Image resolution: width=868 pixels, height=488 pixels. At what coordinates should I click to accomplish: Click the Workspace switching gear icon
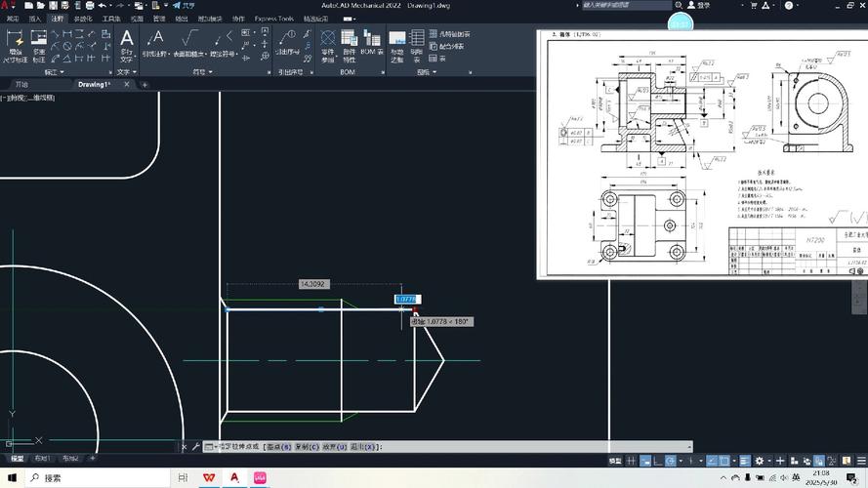759,461
